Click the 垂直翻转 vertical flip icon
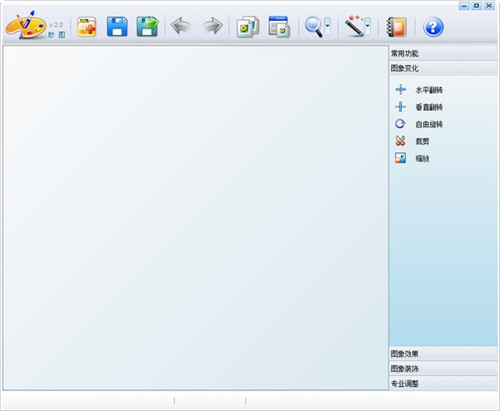This screenshot has width=500, height=411. coord(400,107)
